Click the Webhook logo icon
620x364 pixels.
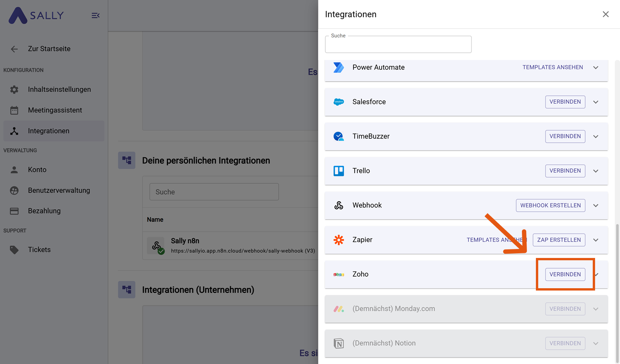point(338,205)
